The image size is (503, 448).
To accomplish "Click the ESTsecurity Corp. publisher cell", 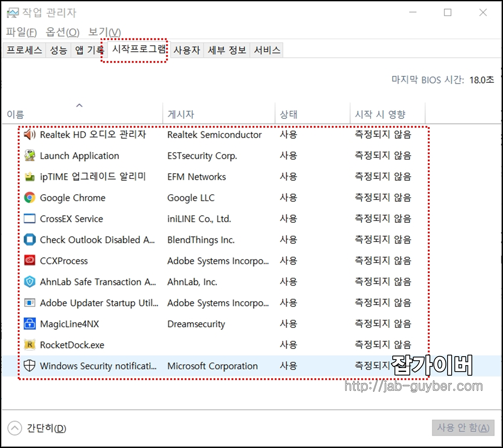I will pos(202,156).
